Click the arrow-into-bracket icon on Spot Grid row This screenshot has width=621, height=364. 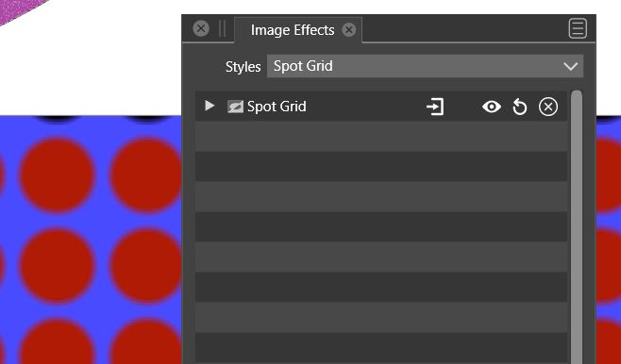click(x=435, y=107)
